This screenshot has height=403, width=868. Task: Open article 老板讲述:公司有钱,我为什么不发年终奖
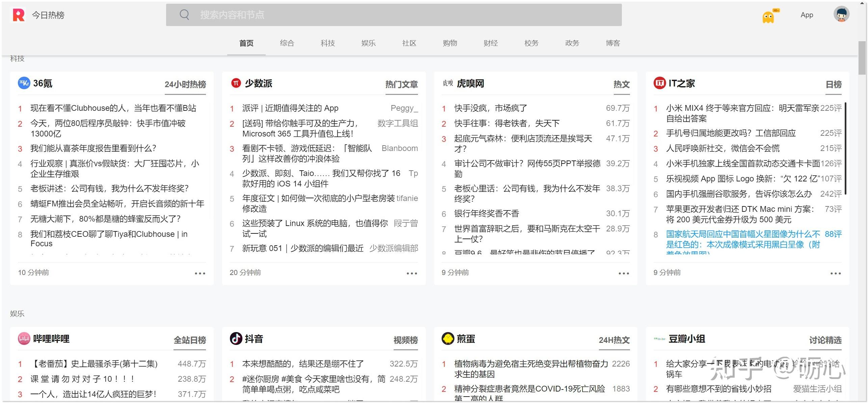pyautogui.click(x=109, y=188)
